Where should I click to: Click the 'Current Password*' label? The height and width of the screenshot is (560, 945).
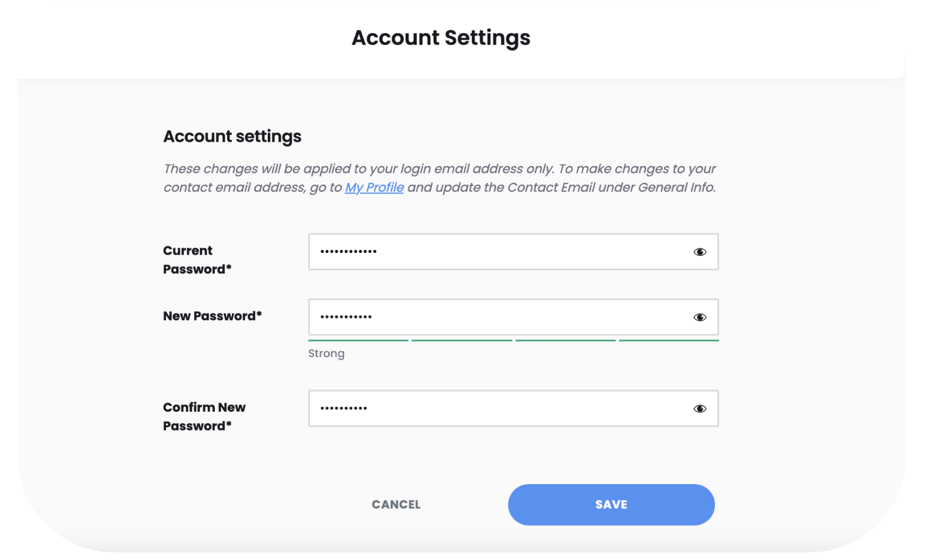pyautogui.click(x=197, y=260)
